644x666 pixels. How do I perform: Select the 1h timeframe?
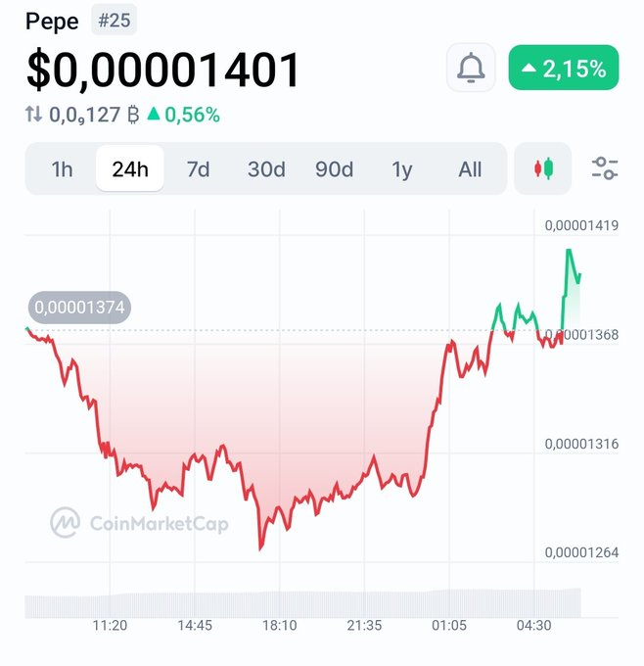point(62,169)
